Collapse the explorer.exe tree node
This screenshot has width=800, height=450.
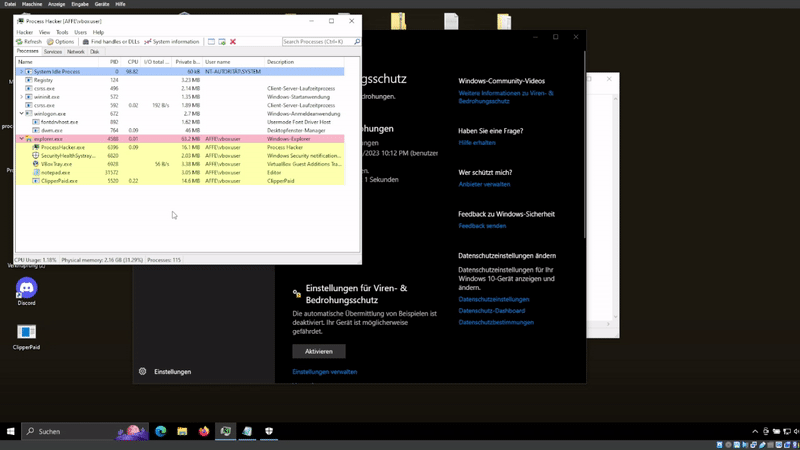click(x=21, y=139)
